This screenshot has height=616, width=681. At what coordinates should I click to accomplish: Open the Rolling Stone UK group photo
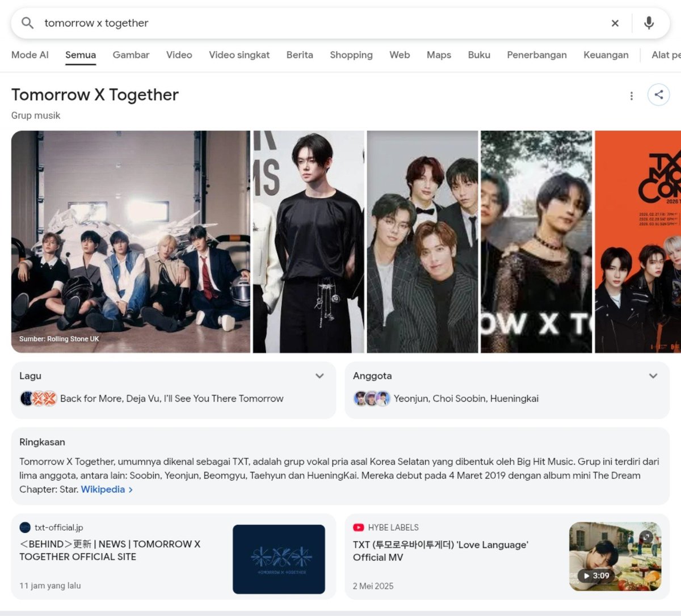(131, 242)
